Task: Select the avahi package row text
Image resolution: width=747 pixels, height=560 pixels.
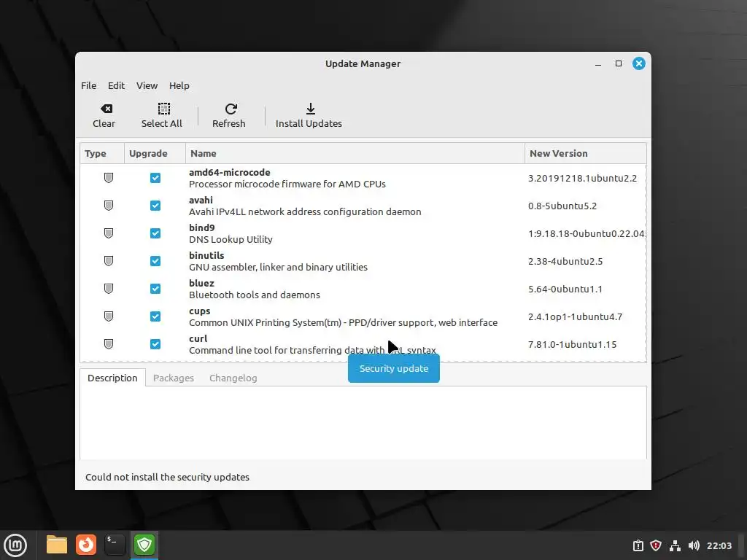Action: tap(305, 206)
